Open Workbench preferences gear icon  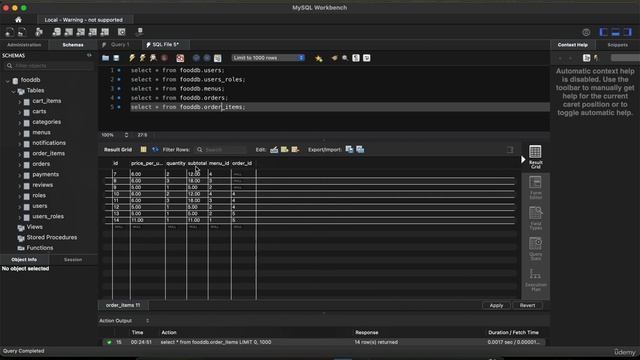(586, 32)
